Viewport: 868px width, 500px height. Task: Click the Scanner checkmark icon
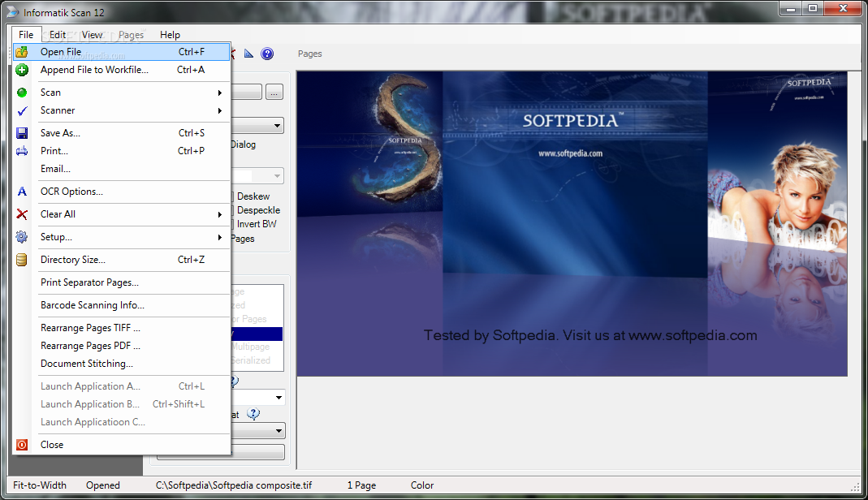[22, 110]
